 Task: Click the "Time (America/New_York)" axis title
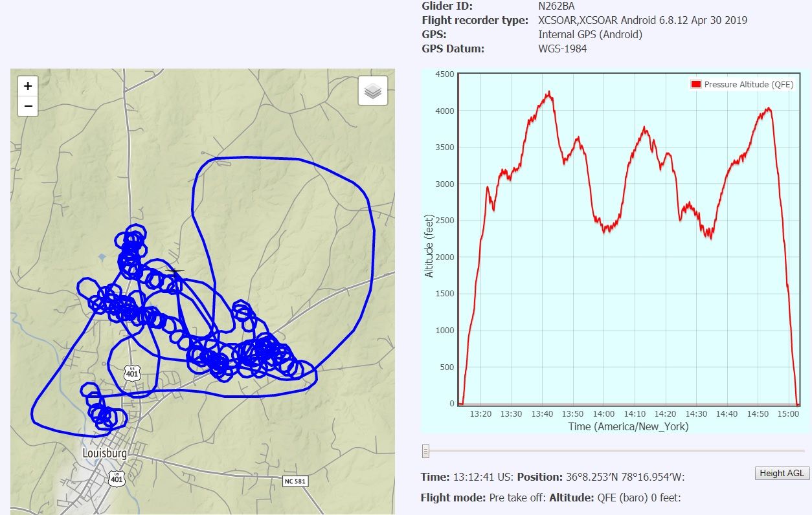(628, 426)
